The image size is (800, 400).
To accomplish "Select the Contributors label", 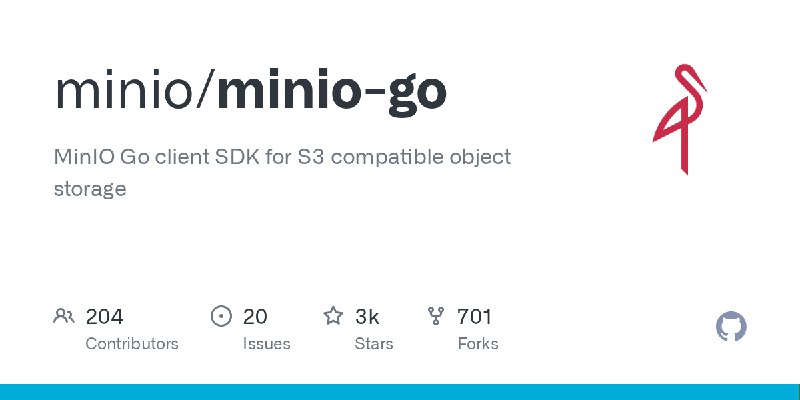I will (x=132, y=343).
